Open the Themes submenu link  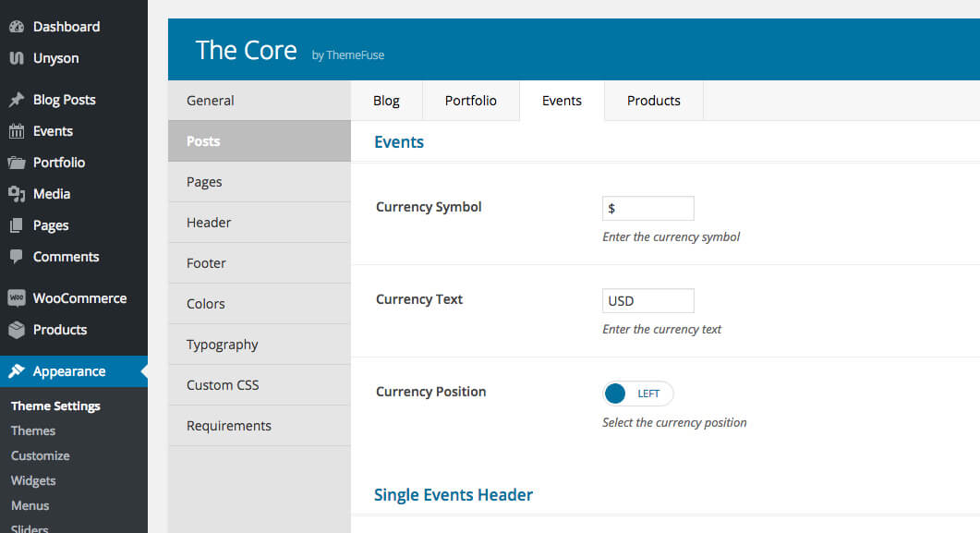pos(33,431)
